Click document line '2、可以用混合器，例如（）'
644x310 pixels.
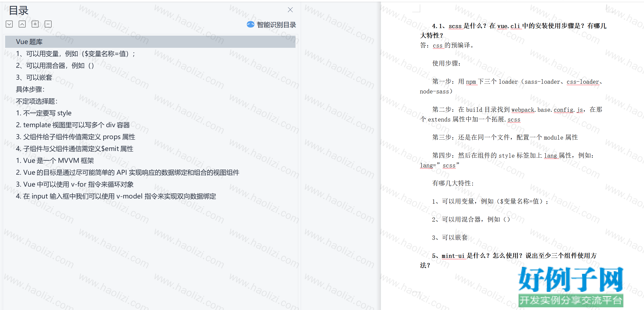click(471, 220)
